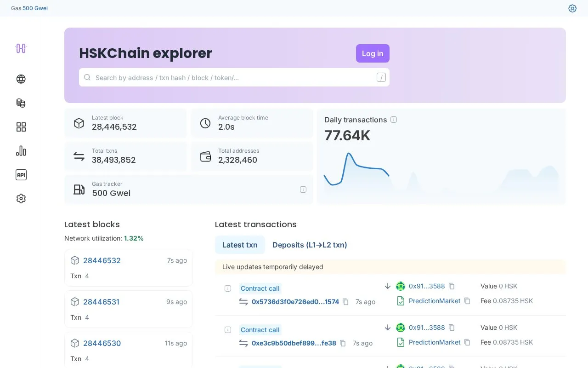
Task: Click the Daily transactions chart
Action: (441, 173)
